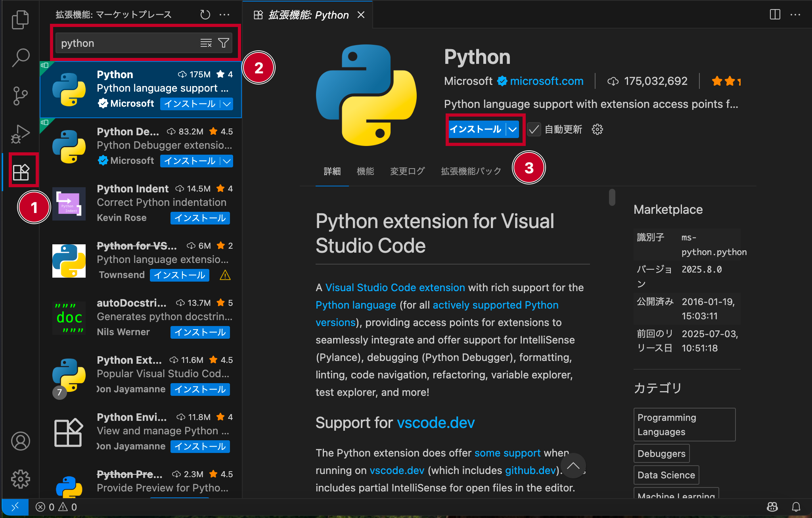Select the autoDocstring extension icon
The height and width of the screenshot is (518, 812).
[69, 318]
